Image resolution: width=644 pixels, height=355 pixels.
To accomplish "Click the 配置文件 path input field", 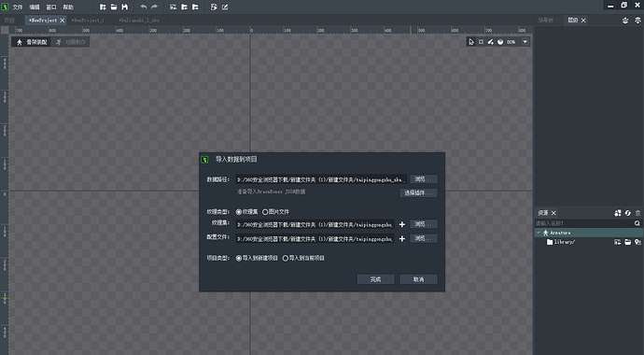I will (315, 239).
